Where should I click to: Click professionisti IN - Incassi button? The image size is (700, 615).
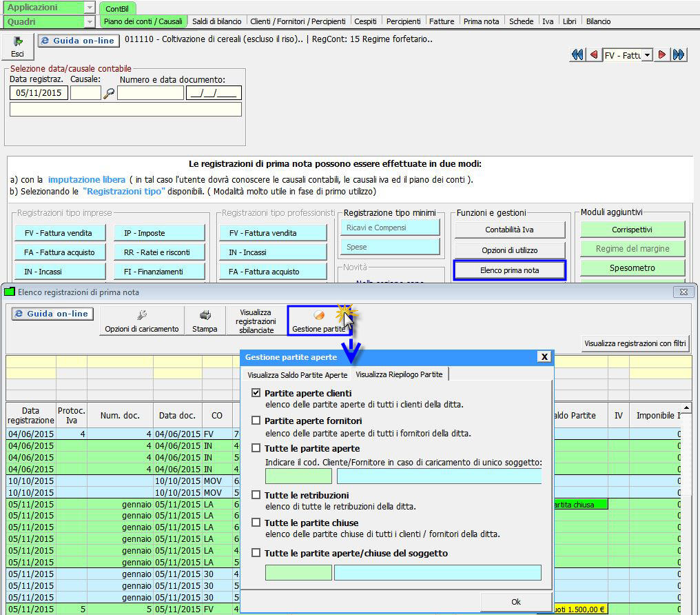pos(273,252)
